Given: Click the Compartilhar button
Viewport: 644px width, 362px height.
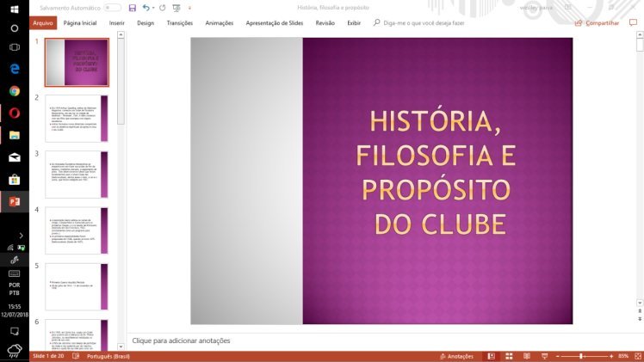Looking at the screenshot, I should pyautogui.click(x=597, y=23).
